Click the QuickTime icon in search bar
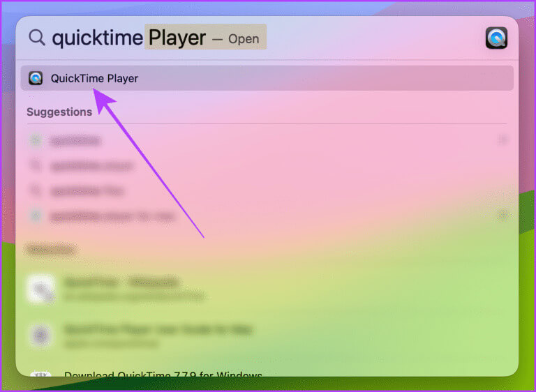The image size is (536, 392). (496, 38)
